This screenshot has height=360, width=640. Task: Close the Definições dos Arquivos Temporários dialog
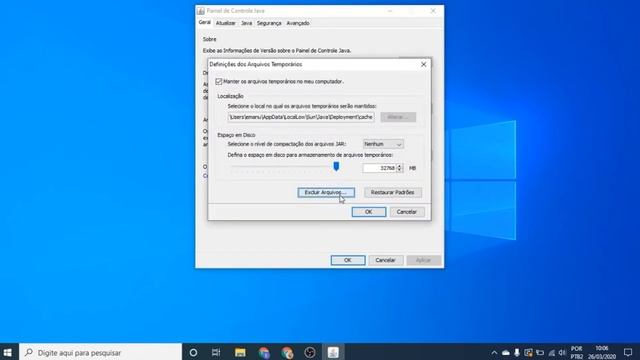click(424, 64)
